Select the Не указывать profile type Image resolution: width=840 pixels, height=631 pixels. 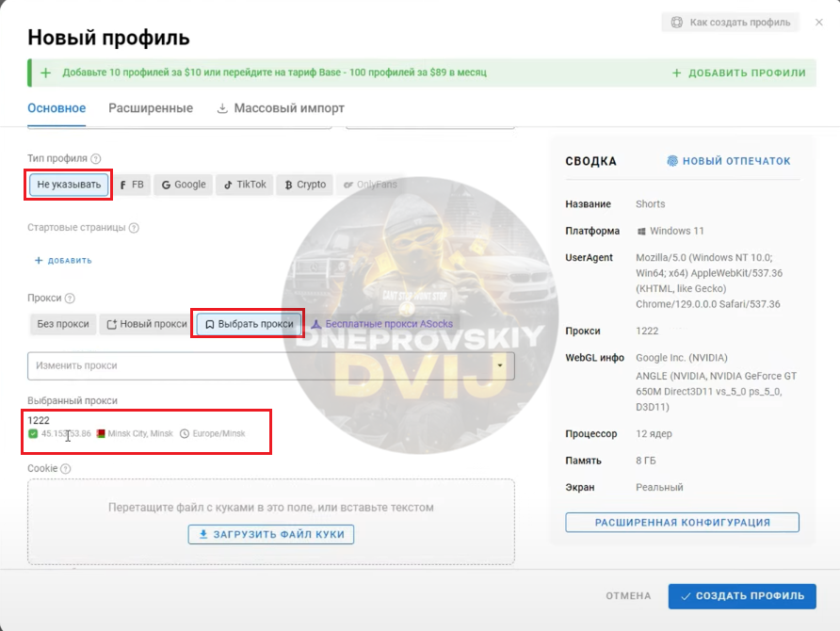pyautogui.click(x=69, y=185)
